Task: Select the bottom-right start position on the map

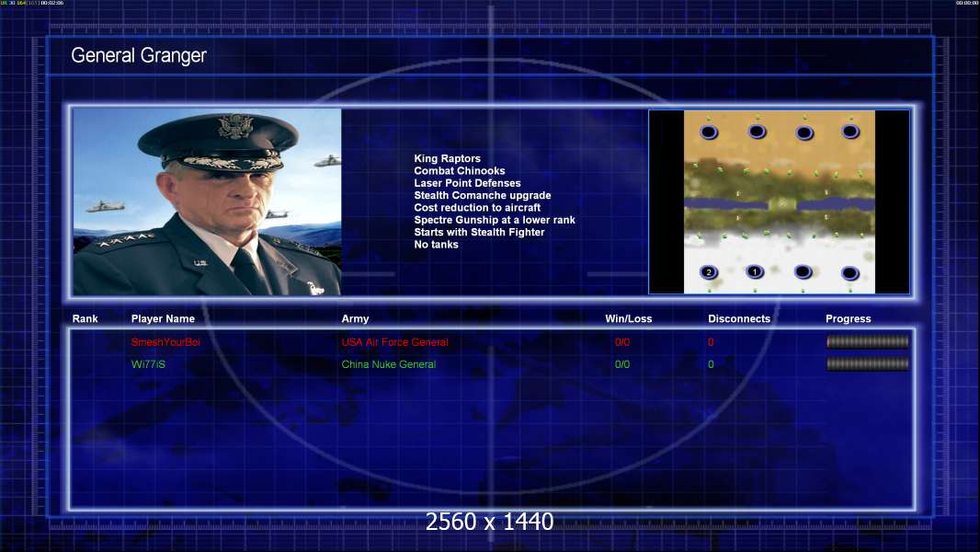Action: coord(849,272)
